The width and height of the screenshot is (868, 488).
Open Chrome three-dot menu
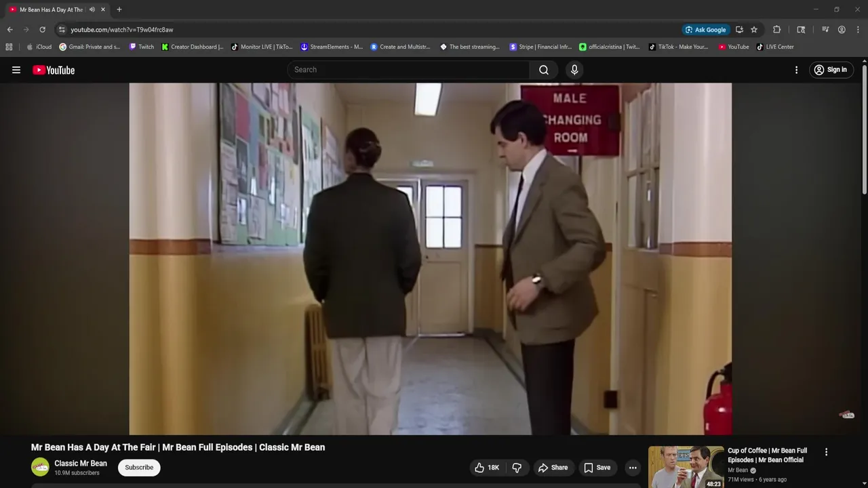[858, 30]
